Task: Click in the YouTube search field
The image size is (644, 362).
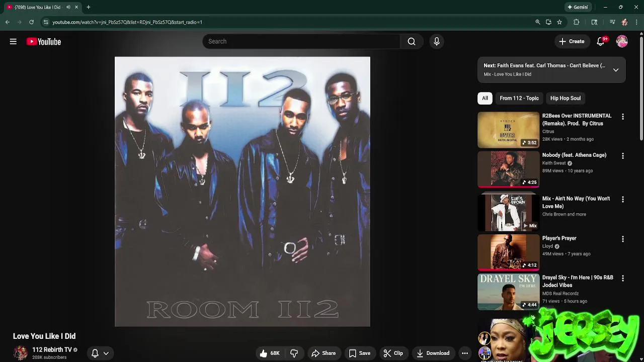Action: [x=301, y=42]
